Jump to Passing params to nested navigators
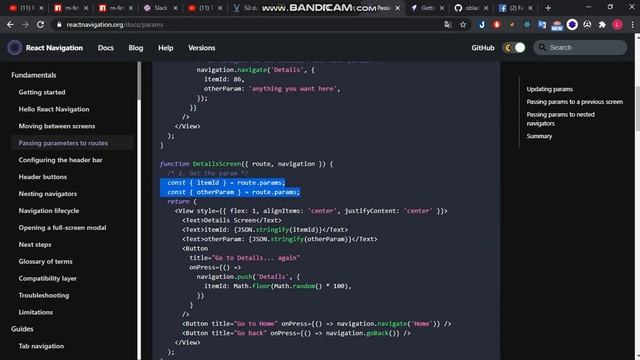 pos(560,119)
